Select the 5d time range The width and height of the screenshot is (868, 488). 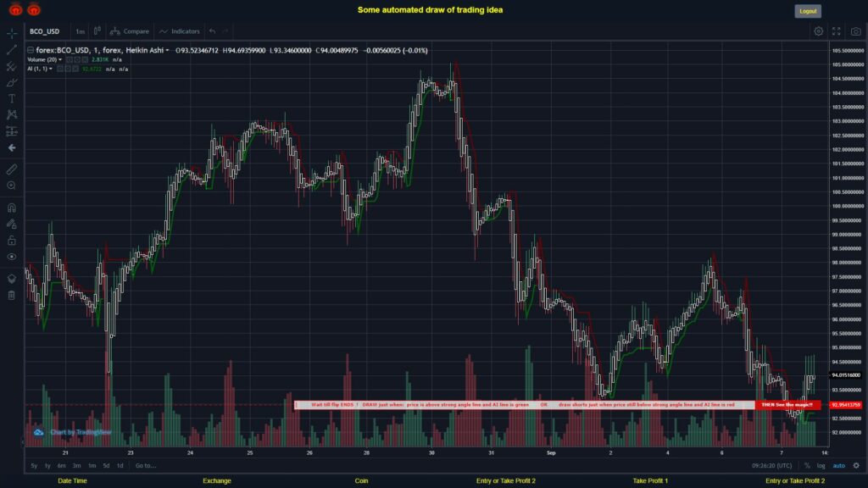(106, 466)
